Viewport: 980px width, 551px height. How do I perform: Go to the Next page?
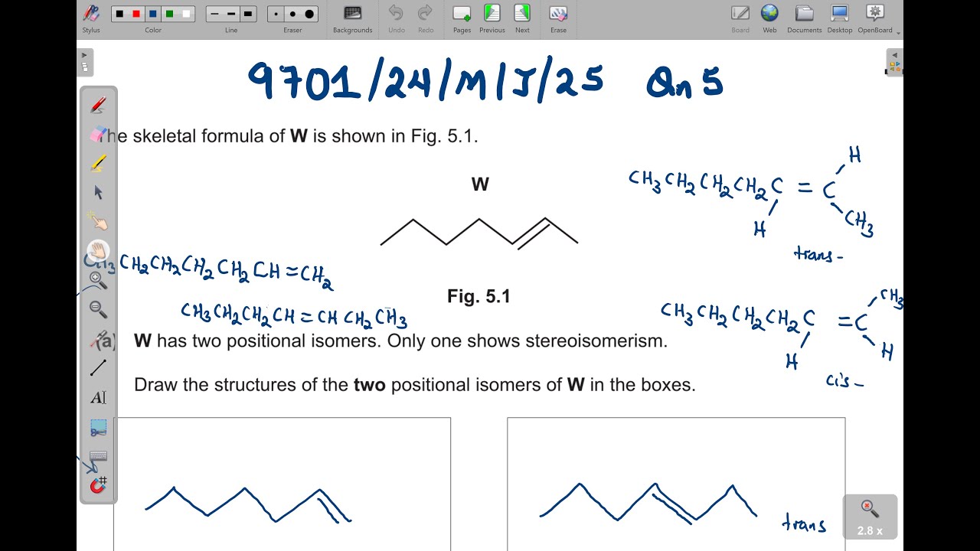(x=522, y=18)
